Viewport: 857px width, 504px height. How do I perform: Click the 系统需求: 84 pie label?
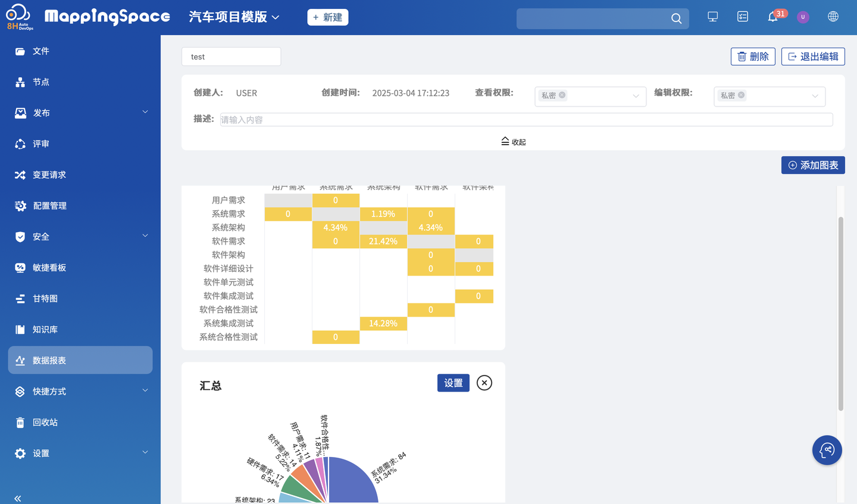(389, 465)
